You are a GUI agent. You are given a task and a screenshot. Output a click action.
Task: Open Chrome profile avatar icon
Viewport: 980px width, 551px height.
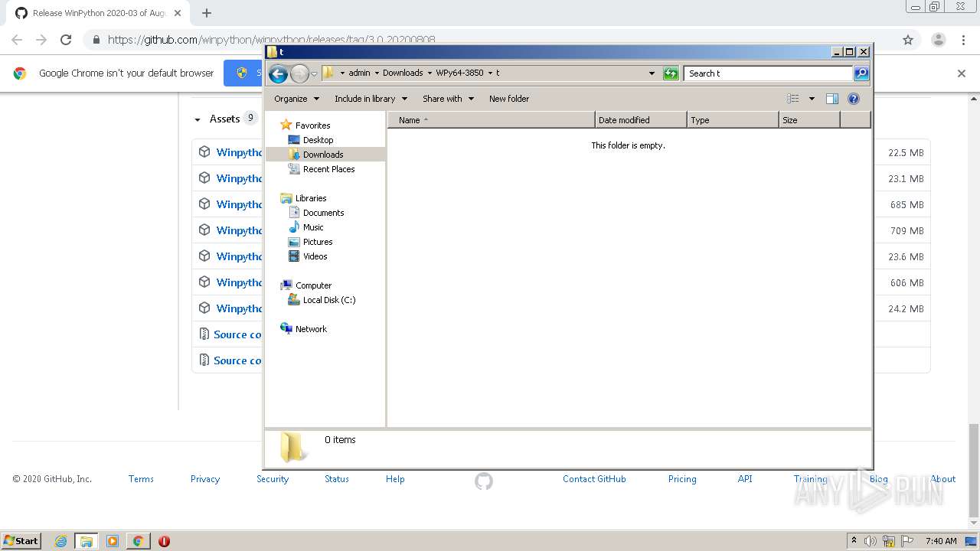coord(938,40)
